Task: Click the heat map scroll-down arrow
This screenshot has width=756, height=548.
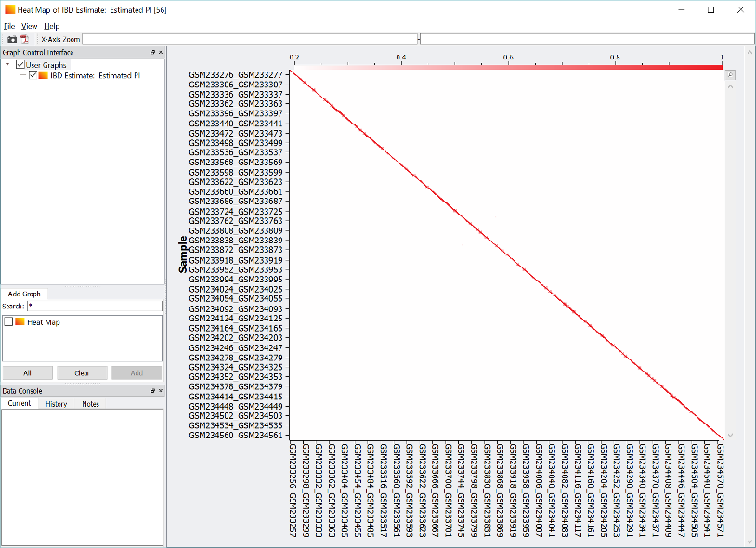Action: (730, 435)
